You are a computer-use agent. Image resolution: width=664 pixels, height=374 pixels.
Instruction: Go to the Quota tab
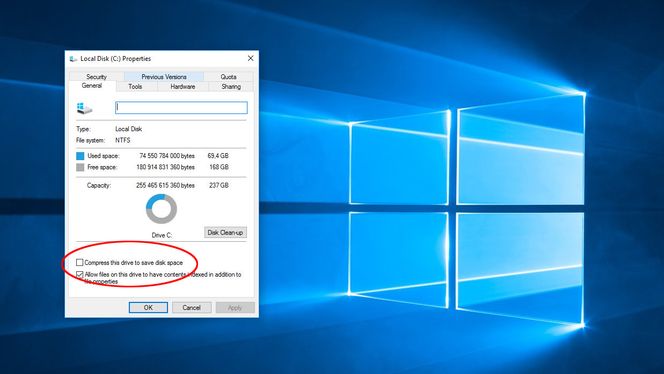point(228,77)
